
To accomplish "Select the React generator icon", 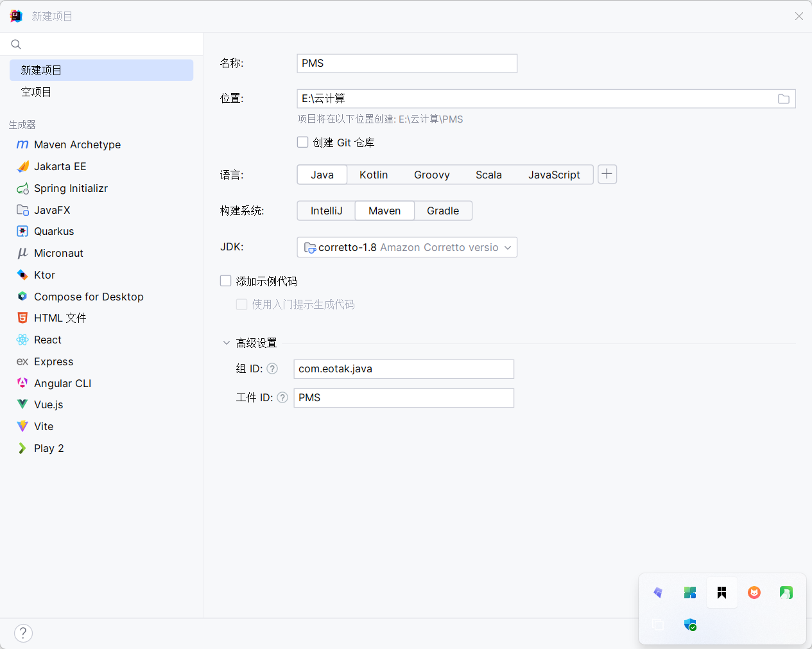I will tap(22, 340).
